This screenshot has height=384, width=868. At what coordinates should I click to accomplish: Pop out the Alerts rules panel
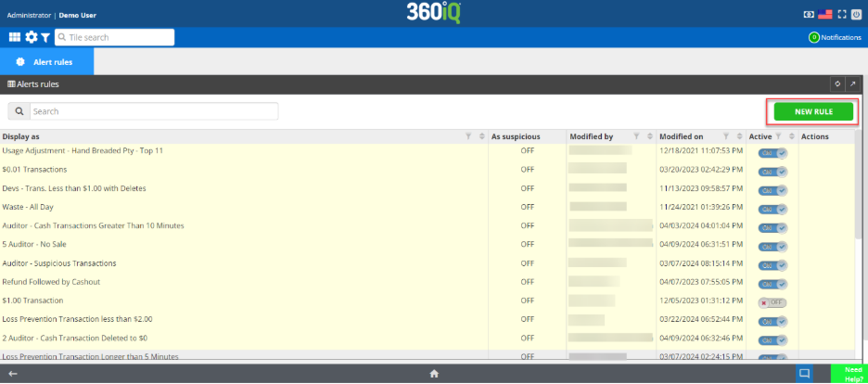pos(854,84)
